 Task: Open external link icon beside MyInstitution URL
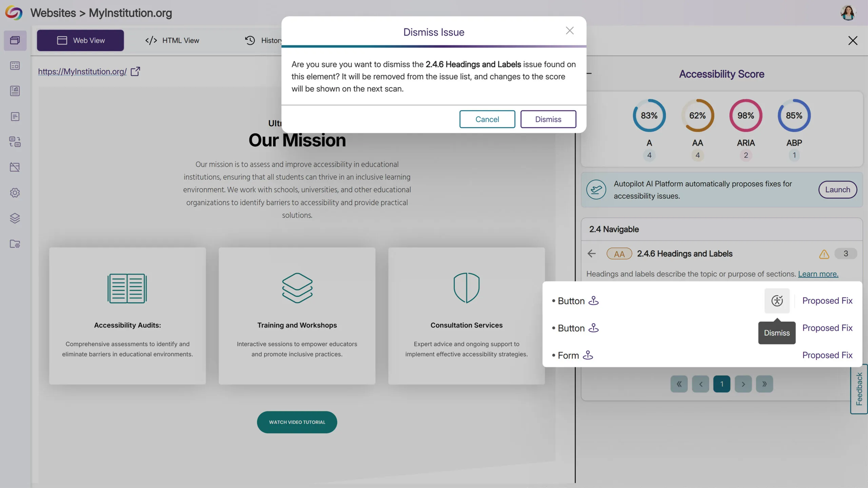pos(135,71)
